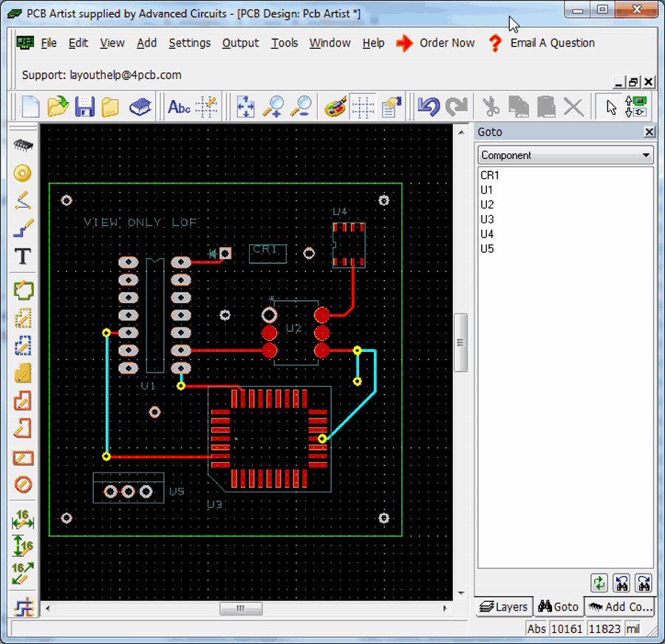Select the Add Text T tool
This screenshot has width=665, height=644.
pos(23,256)
